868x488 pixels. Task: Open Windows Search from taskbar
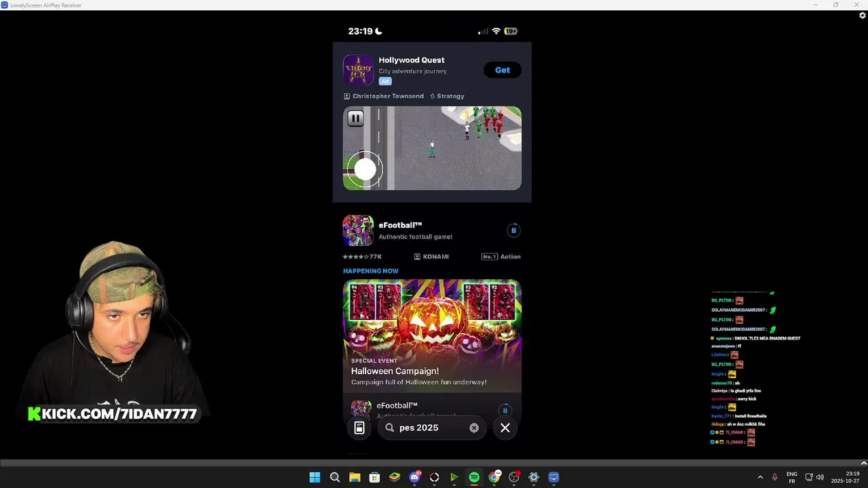[x=335, y=477]
